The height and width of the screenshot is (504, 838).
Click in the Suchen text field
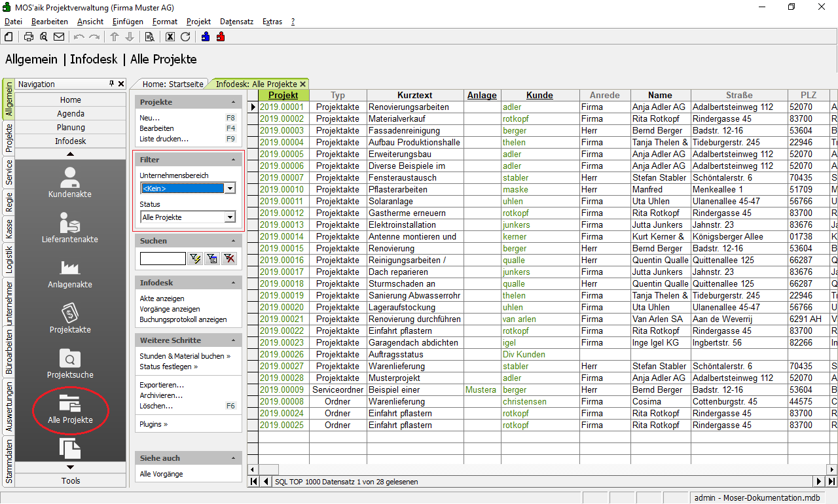[162, 259]
